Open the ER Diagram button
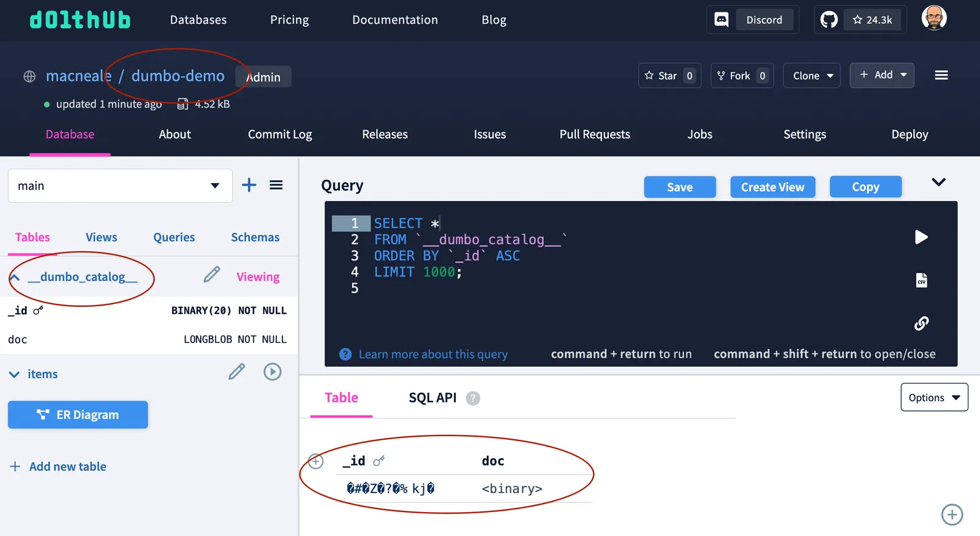Screen dimensions: 980x536 pyautogui.click(x=78, y=415)
